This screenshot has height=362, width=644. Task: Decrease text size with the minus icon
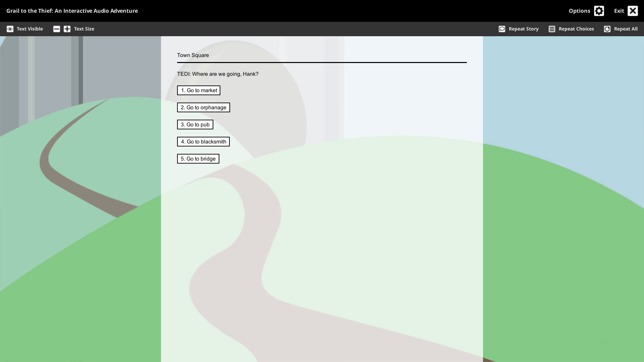pyautogui.click(x=56, y=29)
